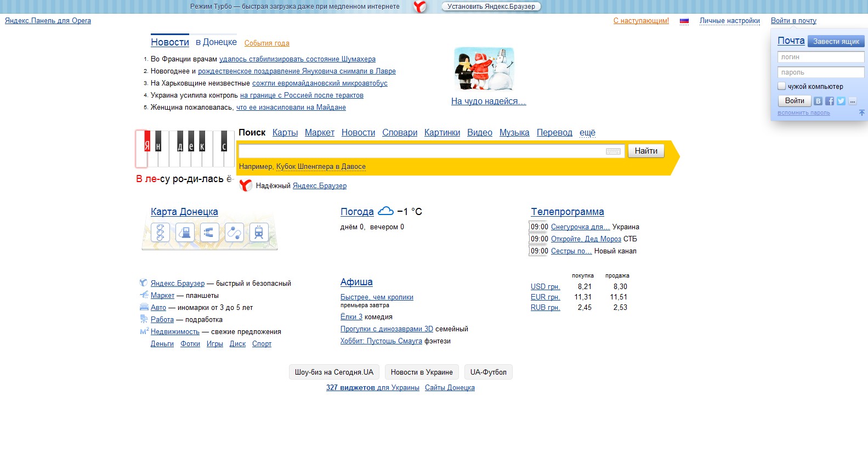Open the Погода weather link
Viewport: 868px width, 452px height.
point(357,212)
